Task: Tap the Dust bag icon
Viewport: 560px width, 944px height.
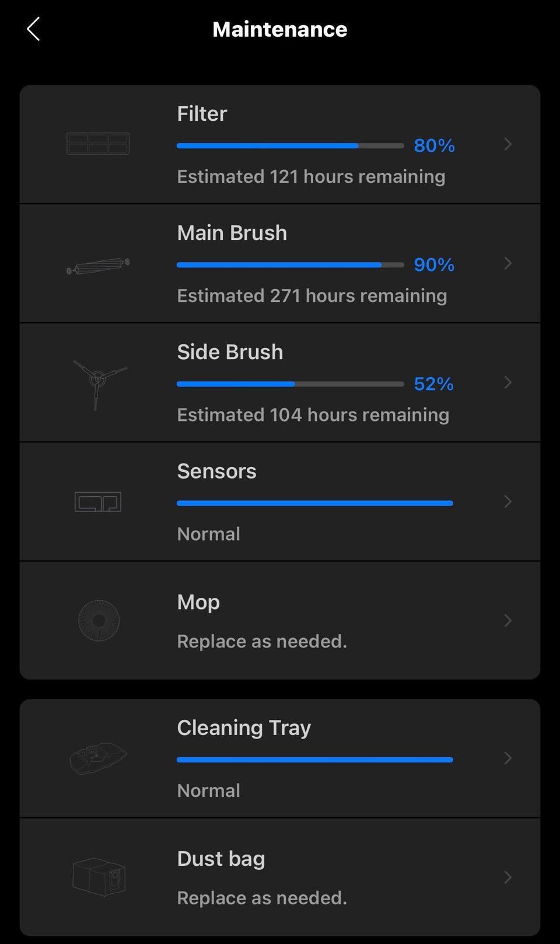Action: (x=99, y=876)
